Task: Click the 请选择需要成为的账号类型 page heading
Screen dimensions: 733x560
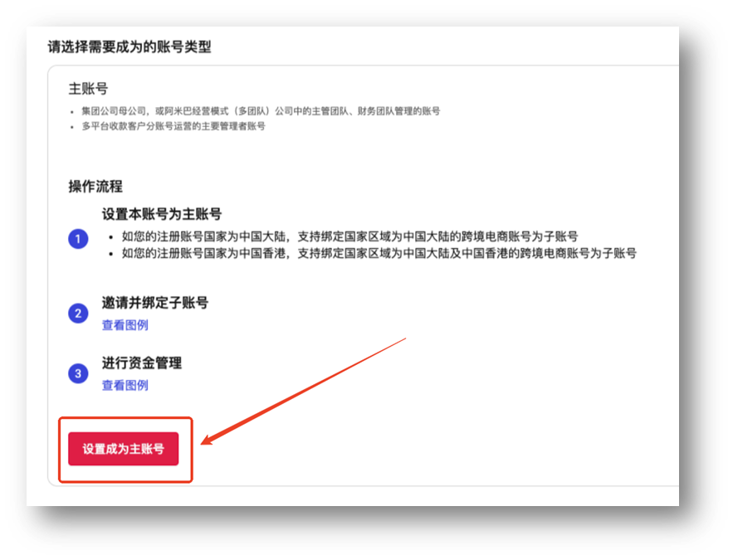Action: tap(129, 46)
